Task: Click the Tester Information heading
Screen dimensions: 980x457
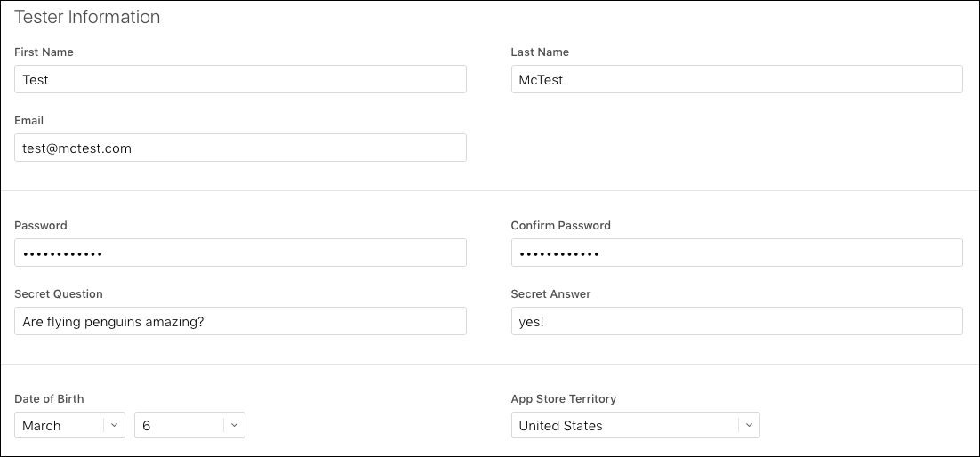Action: [x=87, y=17]
